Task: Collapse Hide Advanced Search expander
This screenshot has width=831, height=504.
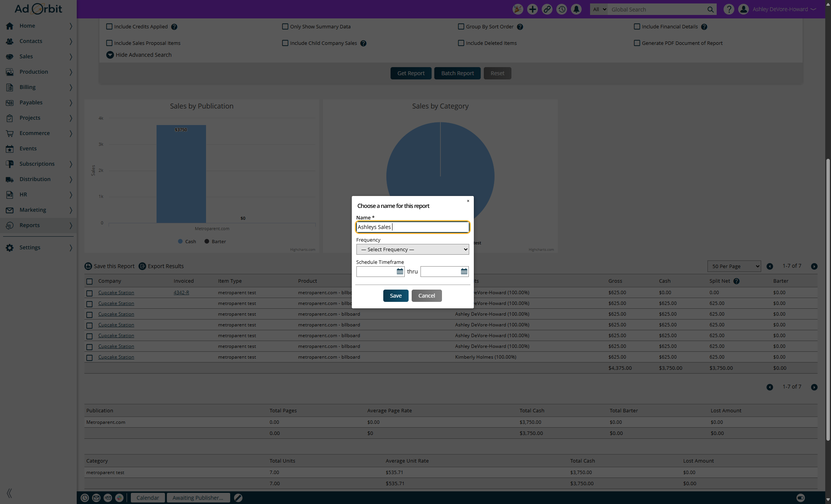Action: point(110,55)
